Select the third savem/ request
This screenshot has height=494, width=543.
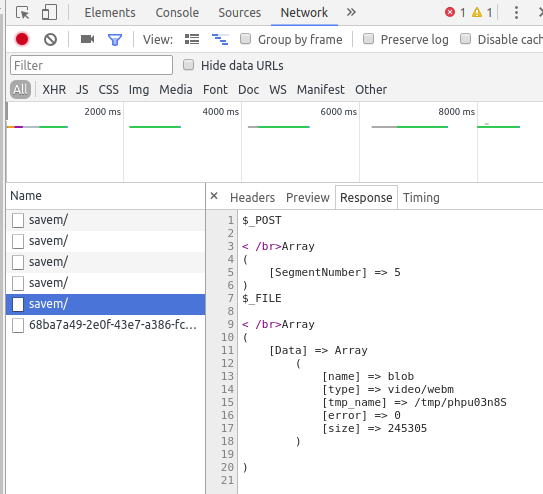coord(106,262)
